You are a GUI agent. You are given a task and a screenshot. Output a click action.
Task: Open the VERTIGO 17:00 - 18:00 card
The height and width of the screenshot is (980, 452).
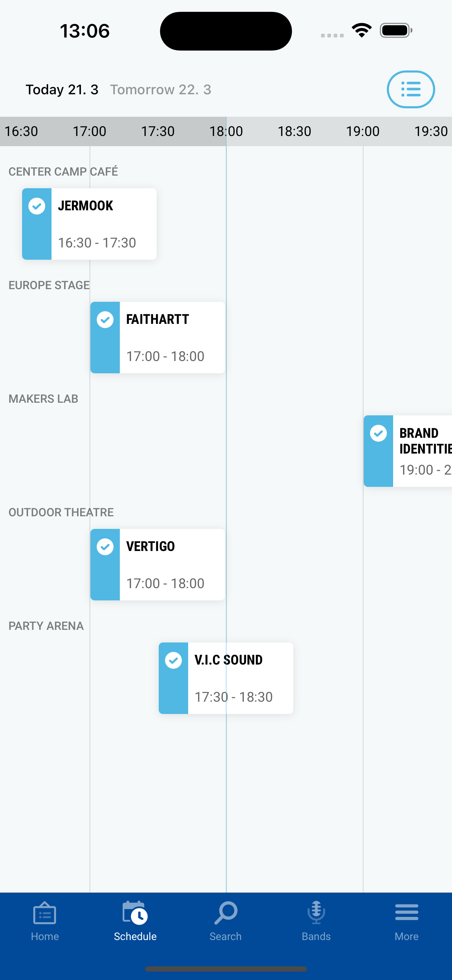coord(158,565)
